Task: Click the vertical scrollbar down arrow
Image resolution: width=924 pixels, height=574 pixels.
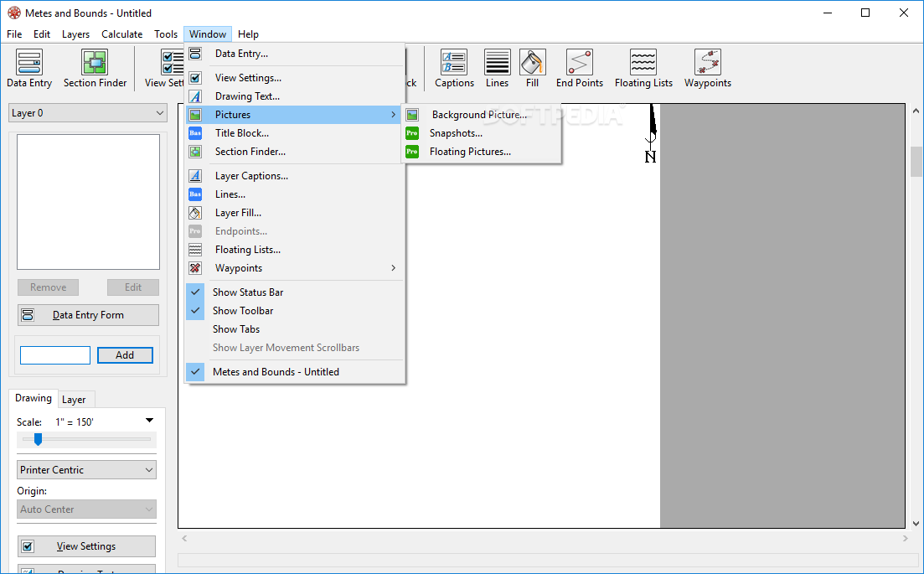Action: pyautogui.click(x=916, y=524)
